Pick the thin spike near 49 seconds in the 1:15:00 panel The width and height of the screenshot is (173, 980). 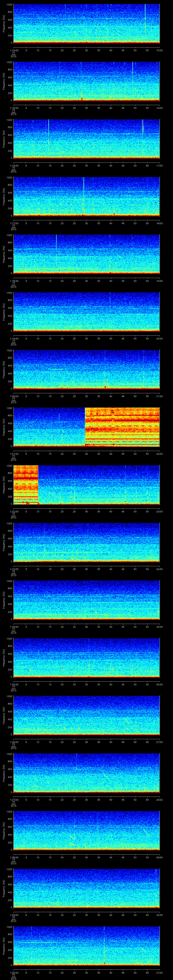(x=133, y=72)
